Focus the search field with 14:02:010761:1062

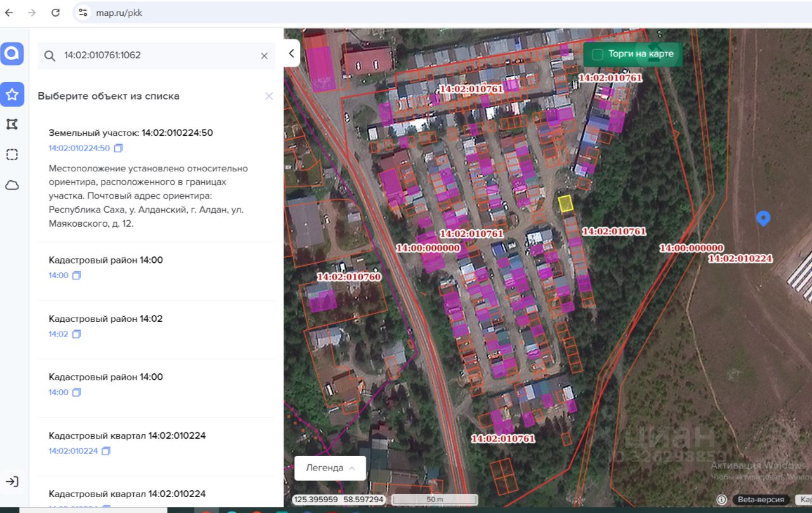tap(157, 56)
